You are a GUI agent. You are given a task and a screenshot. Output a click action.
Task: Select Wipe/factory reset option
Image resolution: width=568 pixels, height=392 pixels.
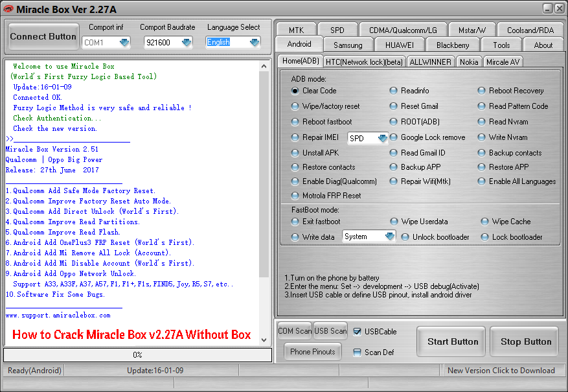[x=295, y=106]
